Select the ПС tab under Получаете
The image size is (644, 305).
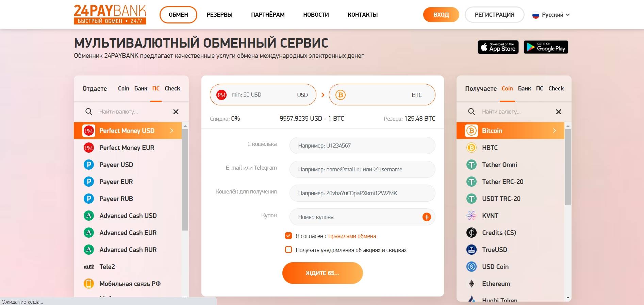click(x=540, y=88)
